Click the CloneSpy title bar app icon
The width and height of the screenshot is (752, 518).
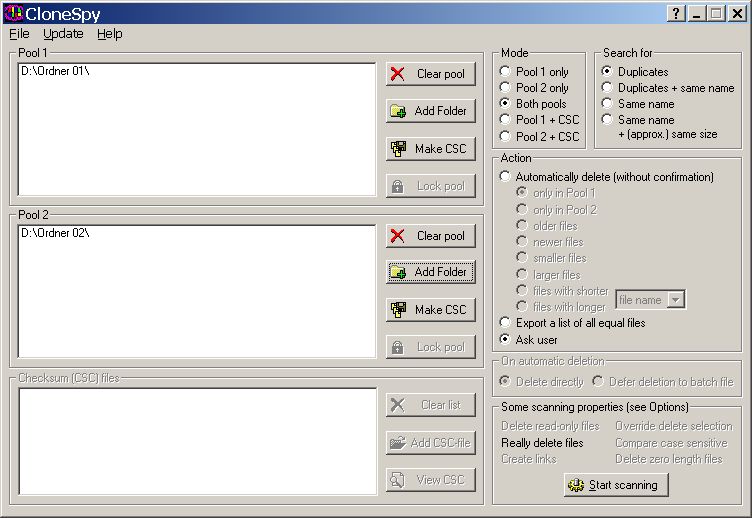(x=13, y=13)
